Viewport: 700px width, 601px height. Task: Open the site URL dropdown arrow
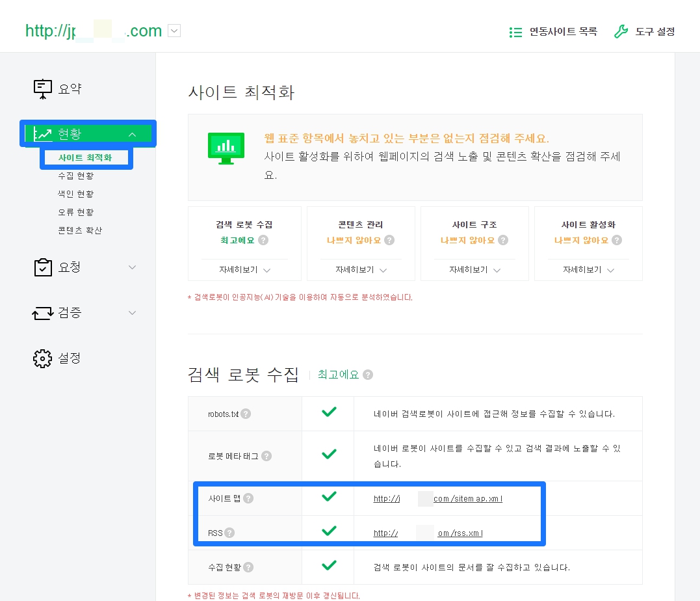[x=174, y=31]
